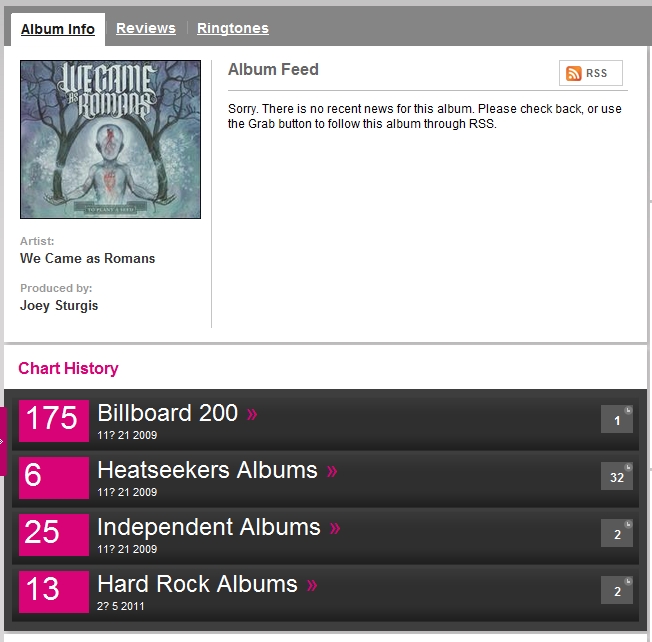The width and height of the screenshot is (652, 642).
Task: Click the pink rank 13 box
Action: pyautogui.click(x=54, y=592)
